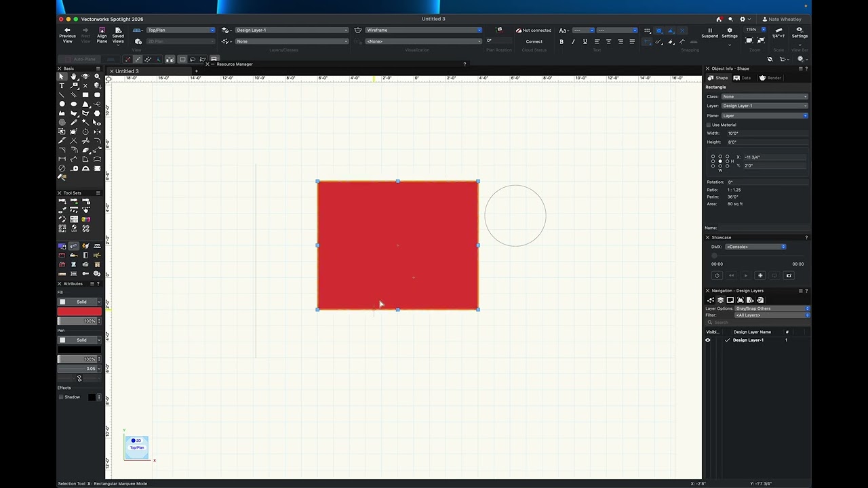
Task: Click the fill opacity 100% slider
Action: click(78, 321)
